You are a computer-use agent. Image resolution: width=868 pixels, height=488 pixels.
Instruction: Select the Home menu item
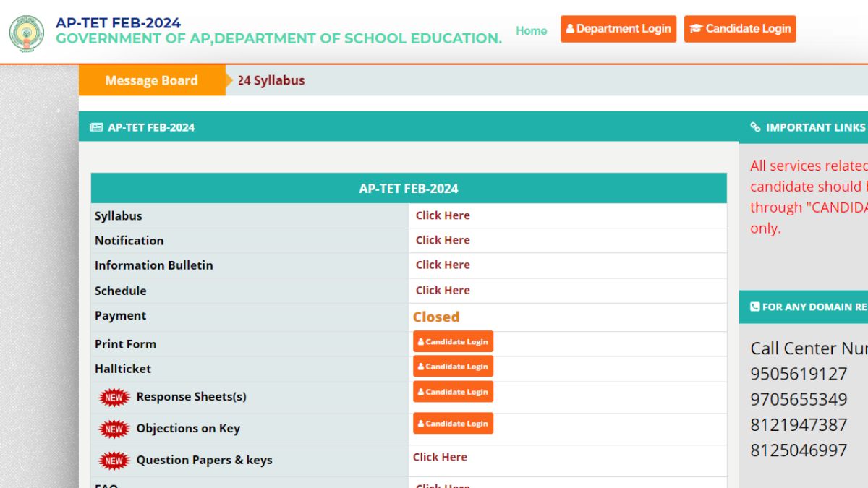[x=531, y=31]
